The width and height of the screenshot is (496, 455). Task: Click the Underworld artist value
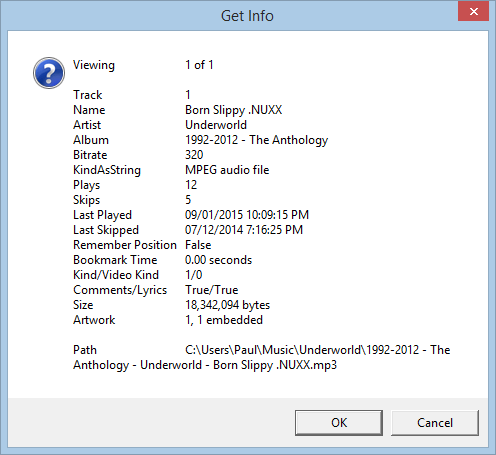[216, 125]
